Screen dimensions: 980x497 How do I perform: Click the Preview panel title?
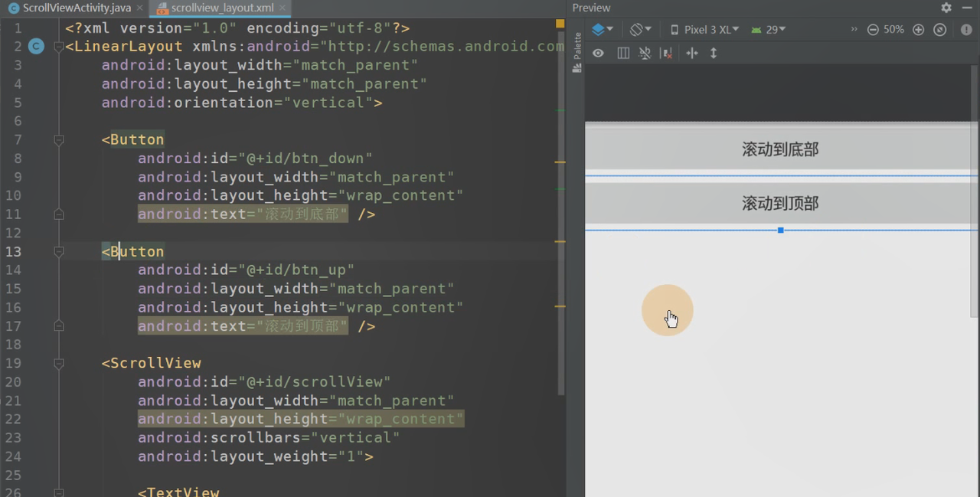click(592, 8)
